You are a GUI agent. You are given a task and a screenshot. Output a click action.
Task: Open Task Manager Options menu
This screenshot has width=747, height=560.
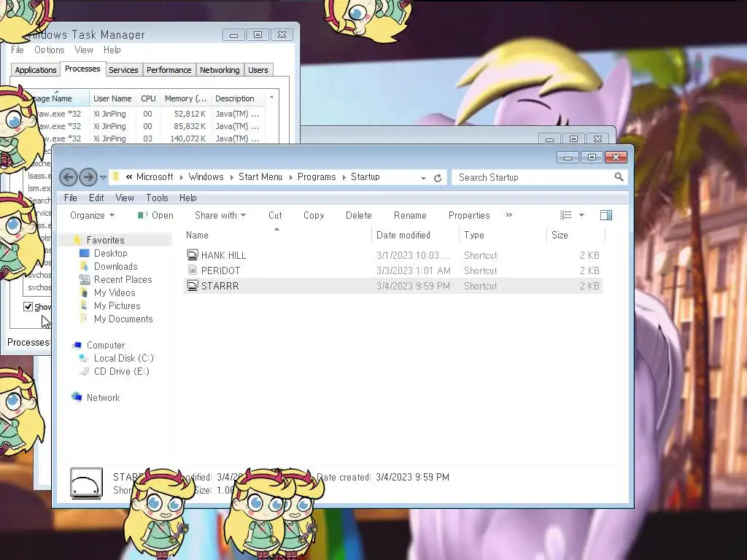(49, 50)
